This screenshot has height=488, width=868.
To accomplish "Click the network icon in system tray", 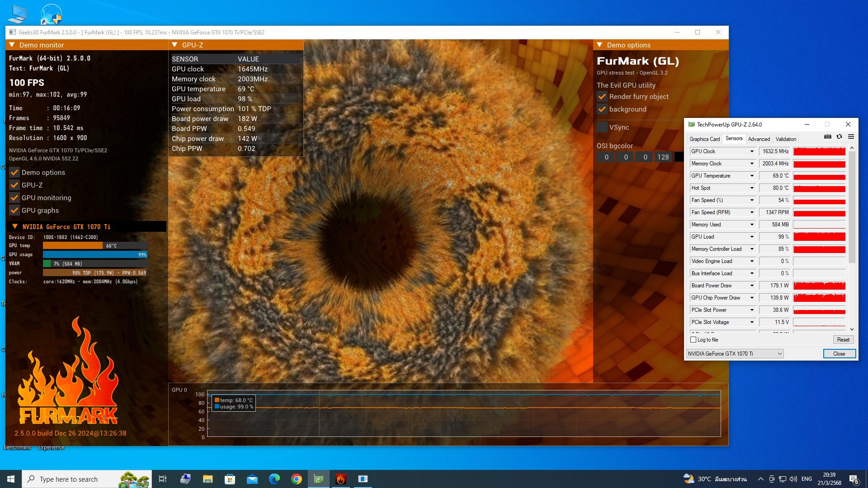I will coord(782,479).
